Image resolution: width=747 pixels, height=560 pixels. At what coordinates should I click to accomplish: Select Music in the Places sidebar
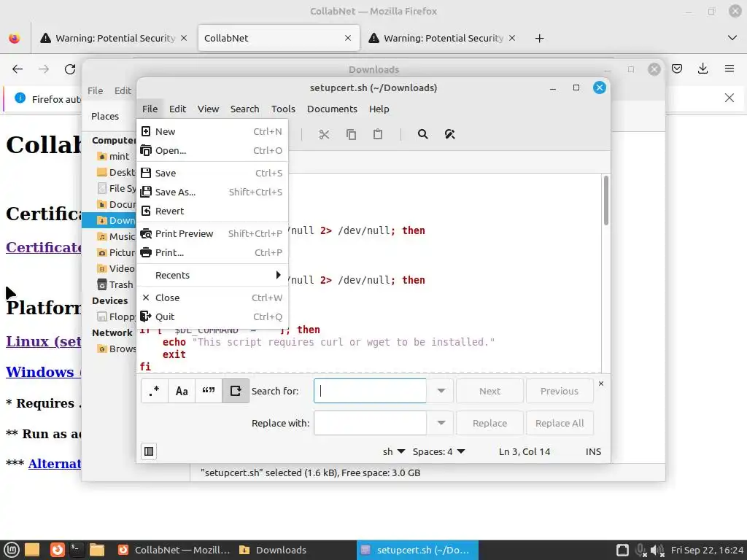(x=116, y=237)
